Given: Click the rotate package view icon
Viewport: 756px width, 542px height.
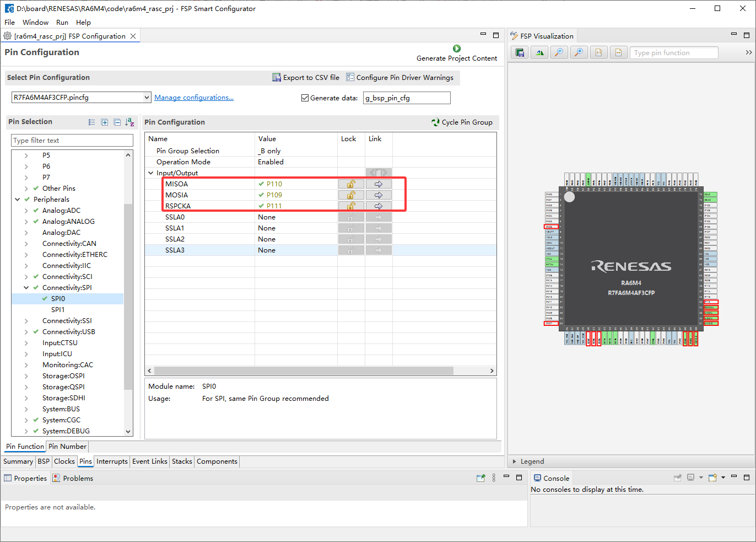Looking at the screenshot, I should [539, 52].
